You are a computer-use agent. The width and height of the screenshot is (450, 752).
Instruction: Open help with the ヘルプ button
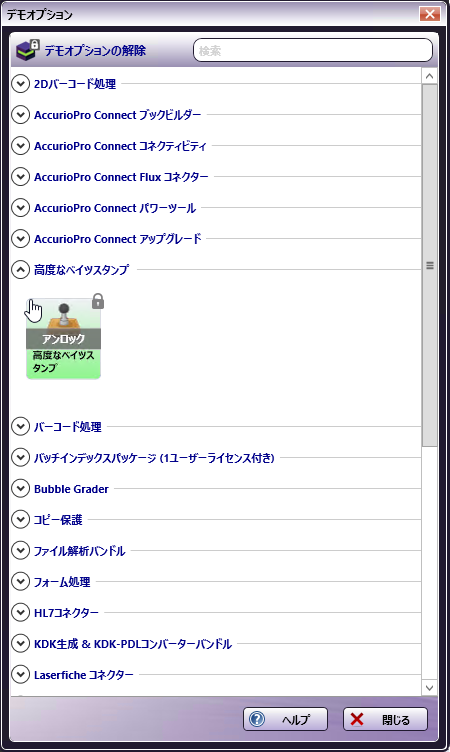click(x=285, y=719)
